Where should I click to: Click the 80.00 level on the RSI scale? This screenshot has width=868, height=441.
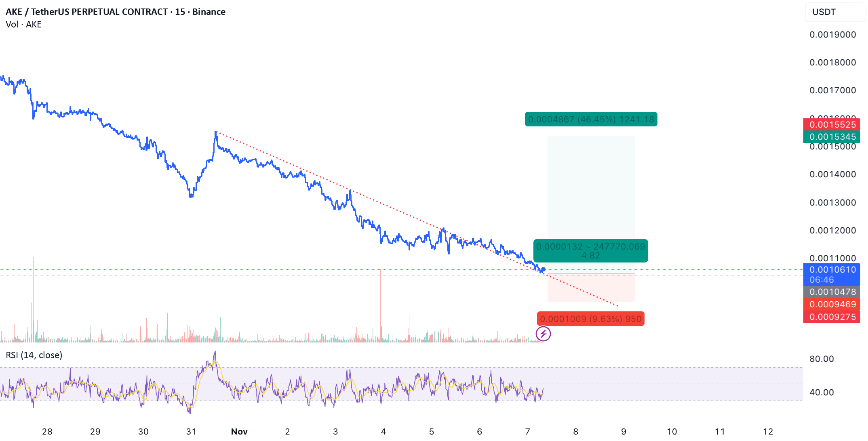pyautogui.click(x=822, y=359)
